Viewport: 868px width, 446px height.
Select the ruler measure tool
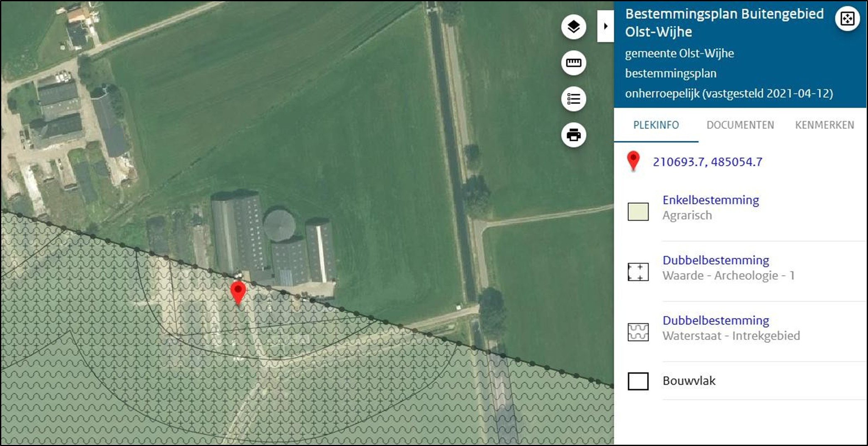(573, 63)
